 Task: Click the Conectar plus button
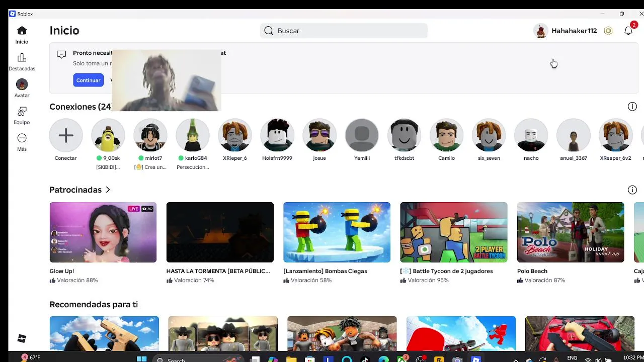click(x=66, y=135)
